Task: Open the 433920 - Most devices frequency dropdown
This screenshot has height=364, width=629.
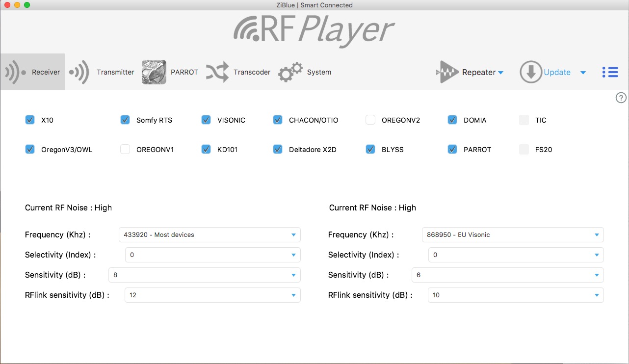Action: [210, 234]
